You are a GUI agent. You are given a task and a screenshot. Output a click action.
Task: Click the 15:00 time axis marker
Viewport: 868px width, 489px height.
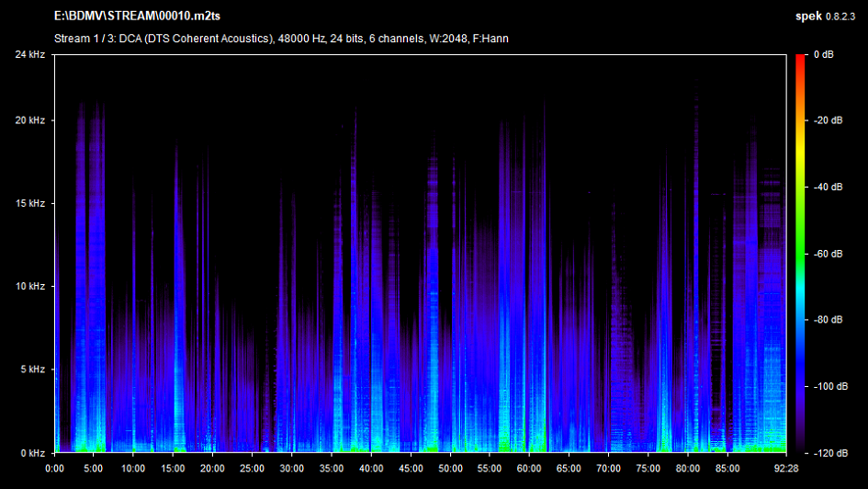click(x=173, y=467)
